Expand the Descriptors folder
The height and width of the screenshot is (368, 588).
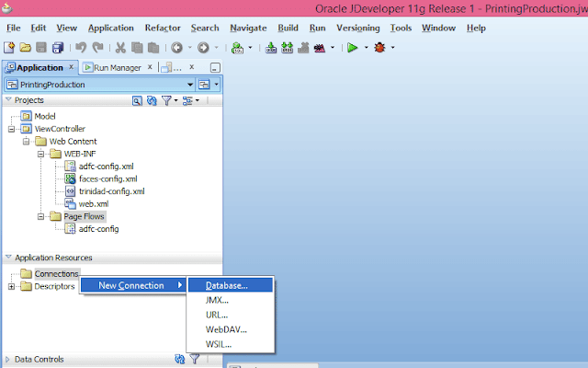[11, 286]
